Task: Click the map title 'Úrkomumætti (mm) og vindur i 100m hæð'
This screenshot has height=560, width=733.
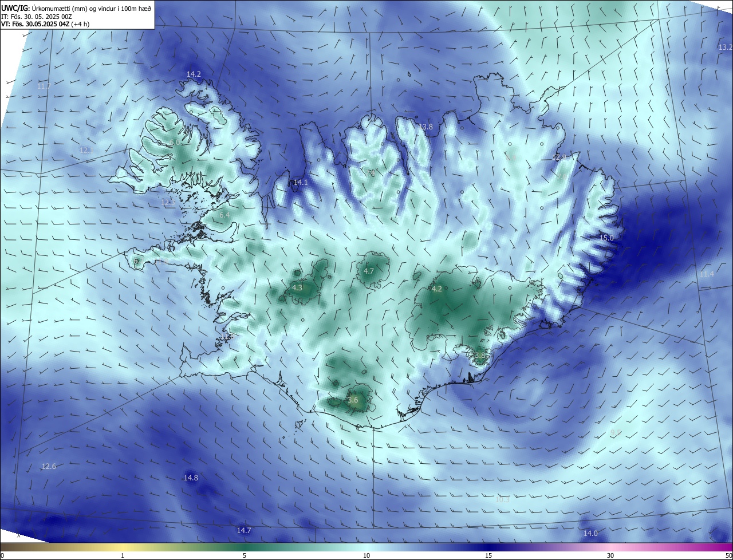Action: (92, 8)
